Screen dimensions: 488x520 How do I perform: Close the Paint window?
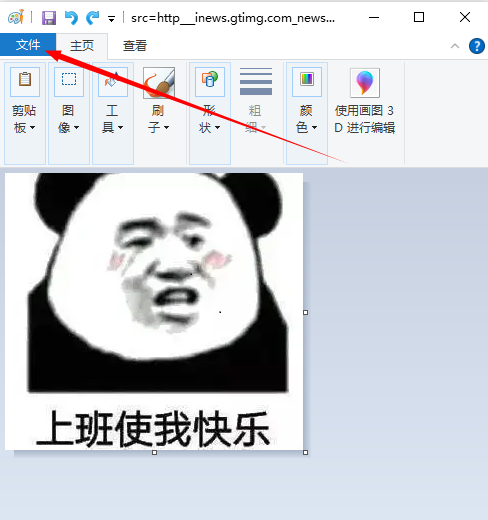(465, 17)
